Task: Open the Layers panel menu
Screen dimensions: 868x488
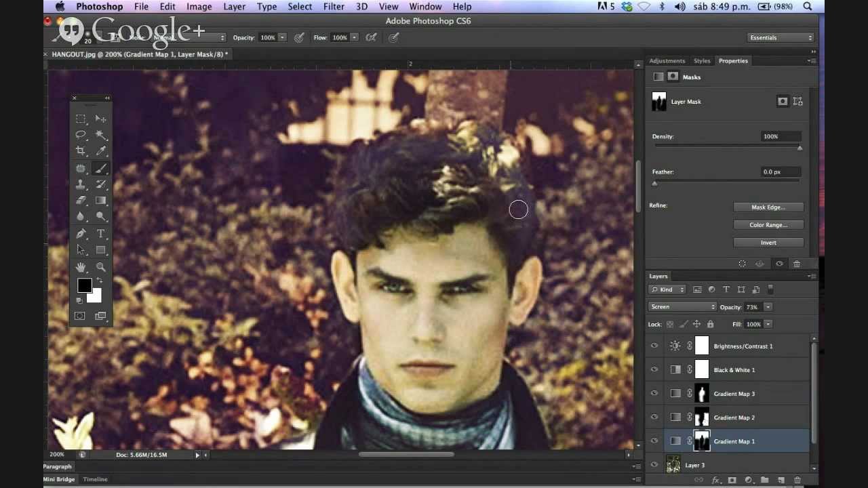Action: point(812,277)
